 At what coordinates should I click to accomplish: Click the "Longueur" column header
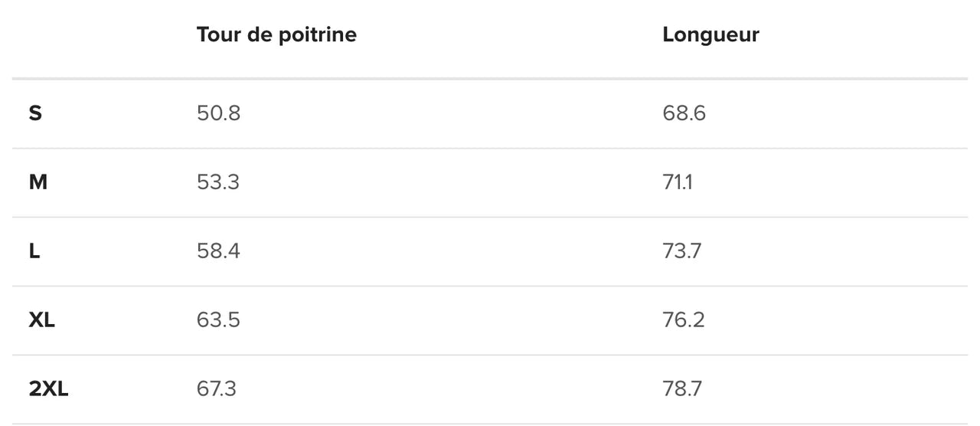(710, 34)
